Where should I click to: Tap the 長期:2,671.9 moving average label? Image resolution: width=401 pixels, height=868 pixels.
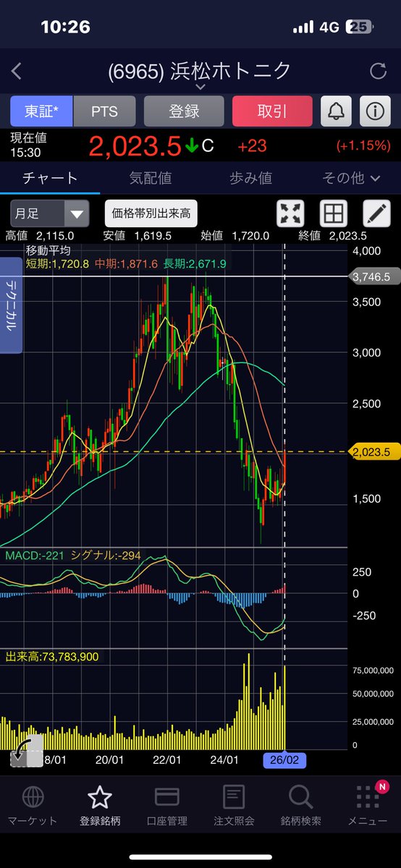click(194, 265)
